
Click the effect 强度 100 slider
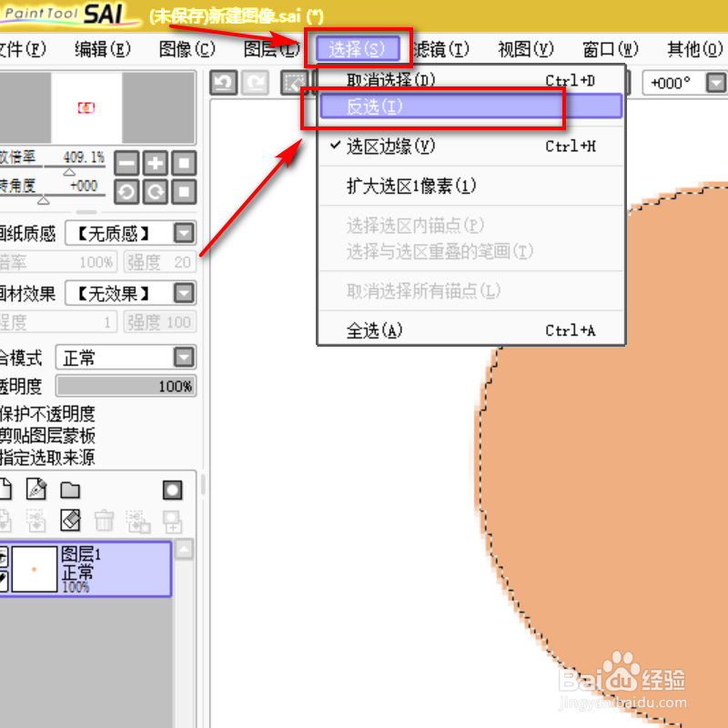(160, 322)
